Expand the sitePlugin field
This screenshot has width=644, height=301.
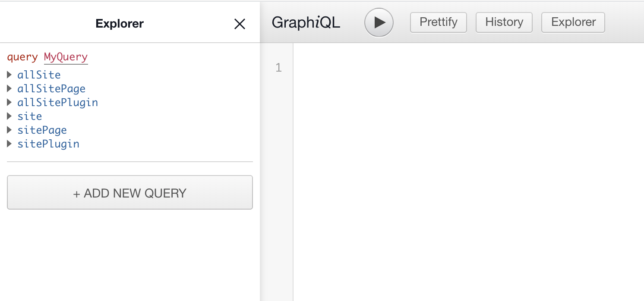tap(9, 144)
